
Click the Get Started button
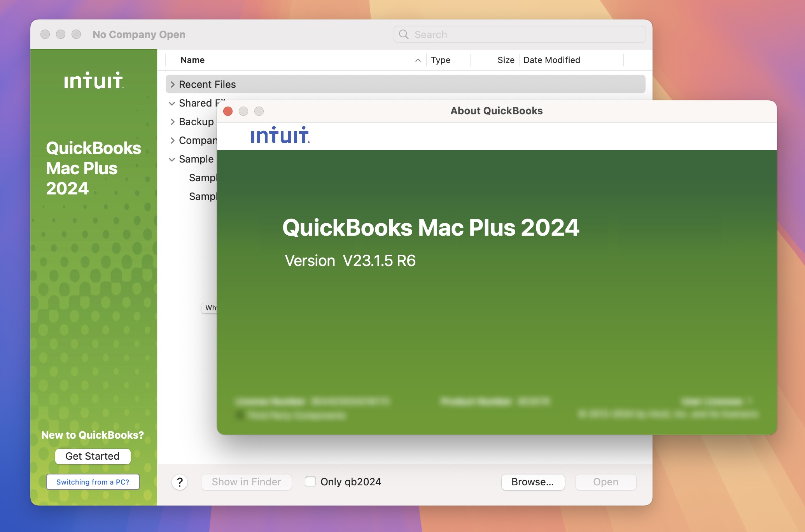tap(93, 456)
